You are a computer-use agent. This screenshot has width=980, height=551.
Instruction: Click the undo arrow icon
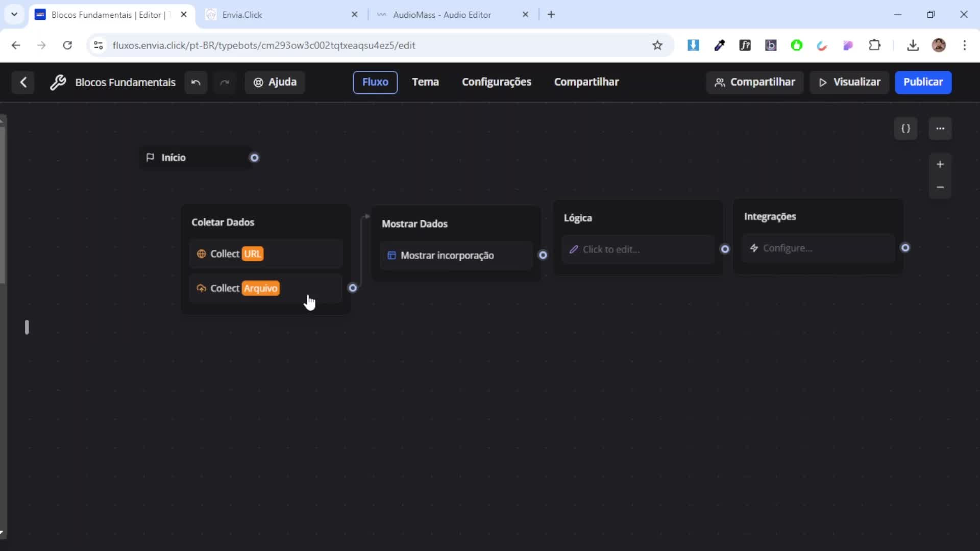pos(196,82)
